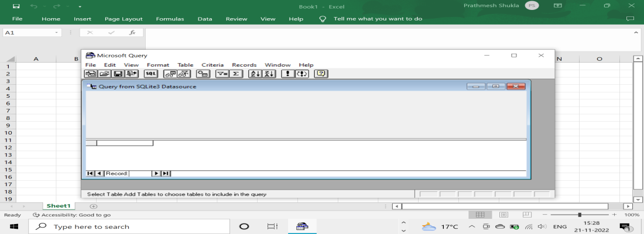Switch to Excel Review tab
The width and height of the screenshot is (644, 234).
point(237,19)
